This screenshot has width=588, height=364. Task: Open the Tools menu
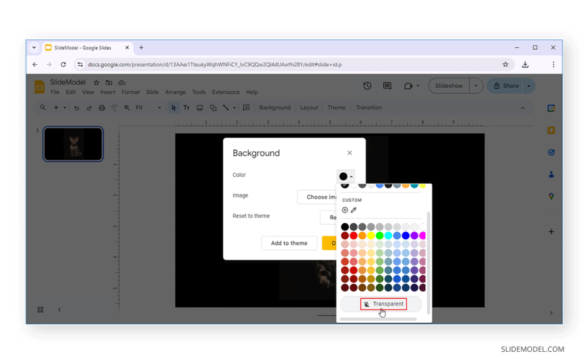click(x=199, y=92)
